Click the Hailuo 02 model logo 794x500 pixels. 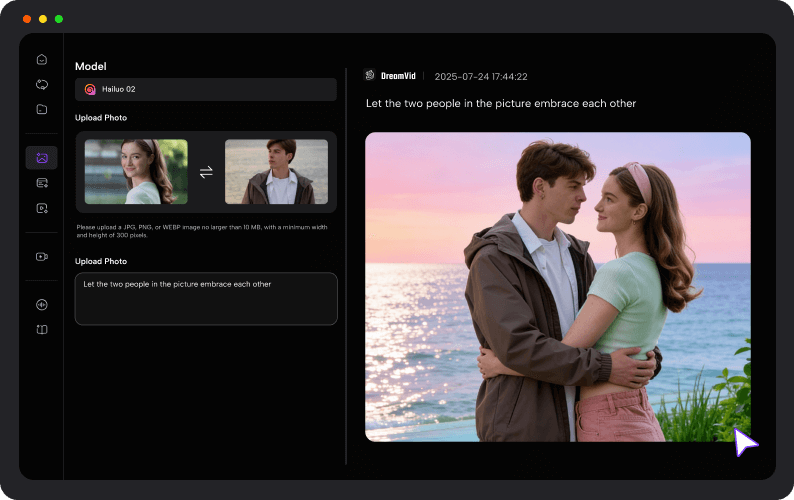90,89
